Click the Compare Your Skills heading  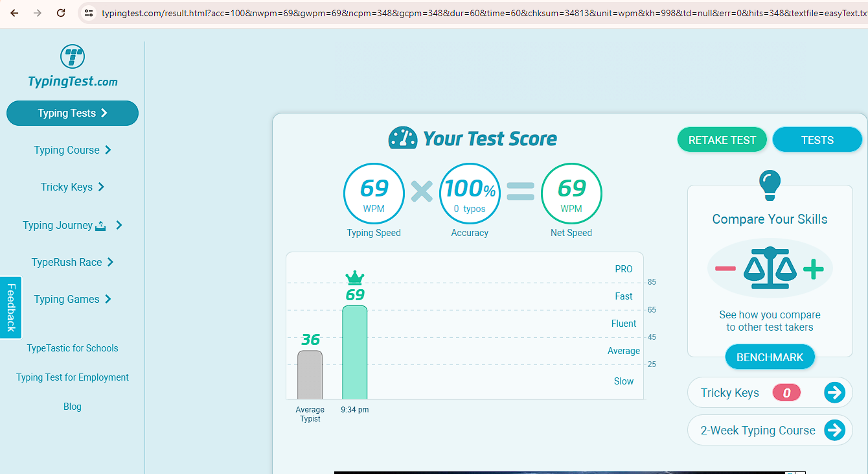click(770, 219)
